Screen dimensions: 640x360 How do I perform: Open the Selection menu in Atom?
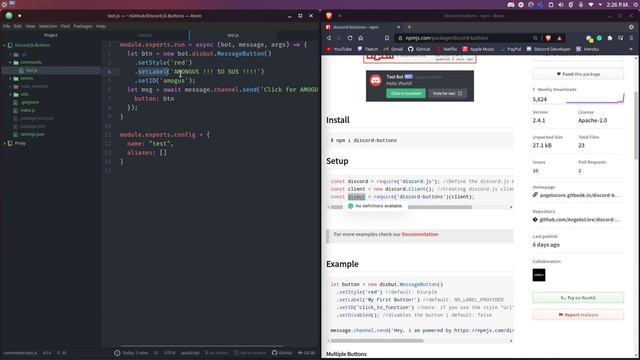[x=48, y=26]
